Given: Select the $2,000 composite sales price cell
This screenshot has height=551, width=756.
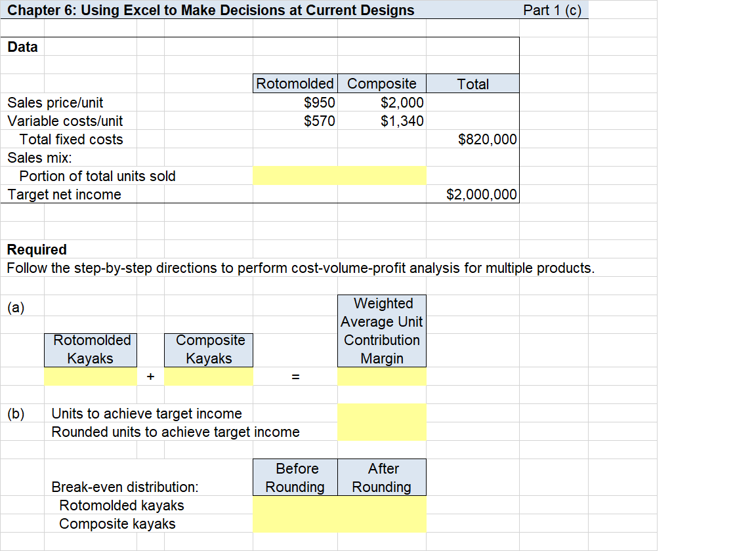Looking at the screenshot, I should [x=382, y=102].
